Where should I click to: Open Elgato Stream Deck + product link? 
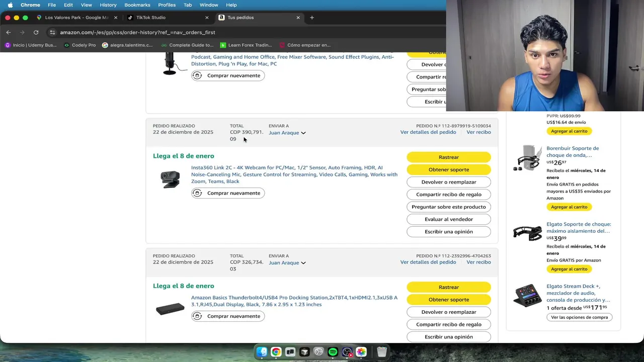click(x=579, y=293)
